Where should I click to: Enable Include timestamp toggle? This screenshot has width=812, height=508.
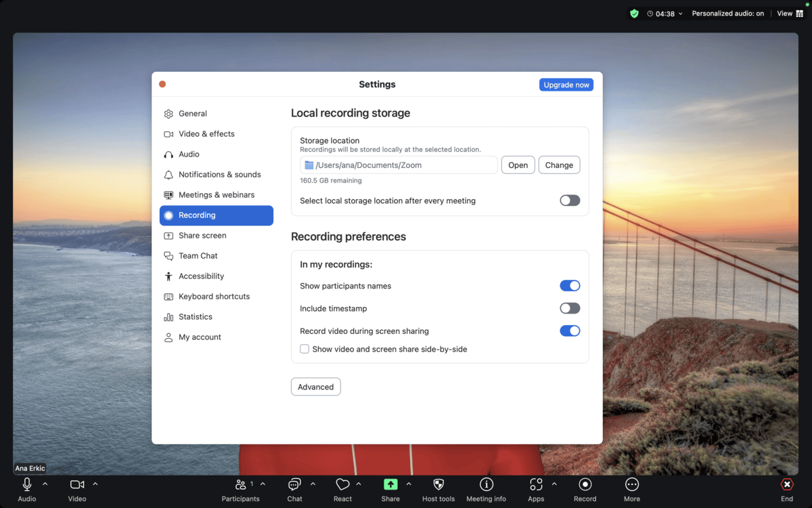570,308
